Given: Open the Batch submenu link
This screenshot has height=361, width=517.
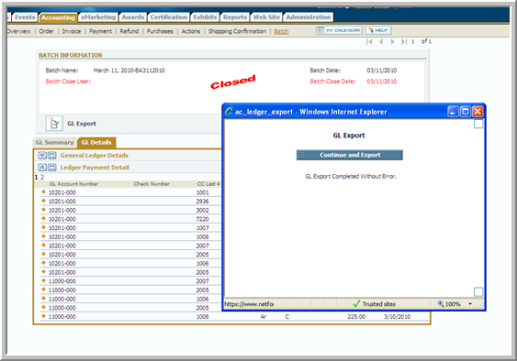Looking at the screenshot, I should pos(281,31).
